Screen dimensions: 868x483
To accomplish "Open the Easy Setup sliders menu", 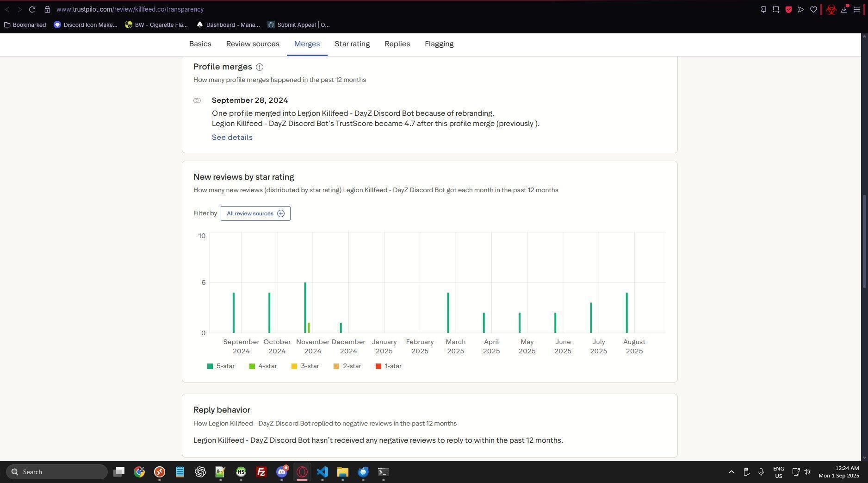I will point(857,9).
